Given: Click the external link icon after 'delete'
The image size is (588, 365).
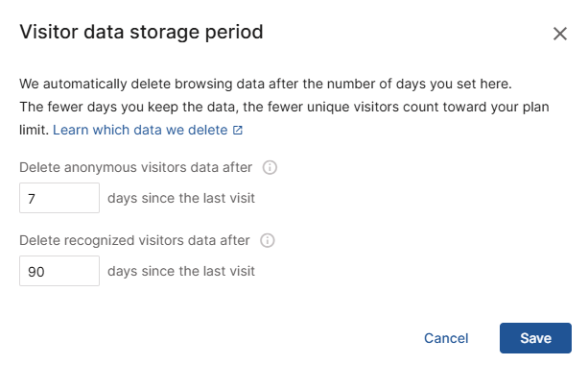Looking at the screenshot, I should tap(238, 131).
